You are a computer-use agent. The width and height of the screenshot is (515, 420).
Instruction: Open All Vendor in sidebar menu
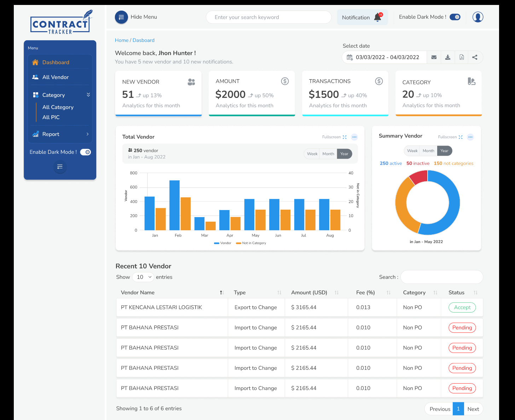[x=56, y=77]
